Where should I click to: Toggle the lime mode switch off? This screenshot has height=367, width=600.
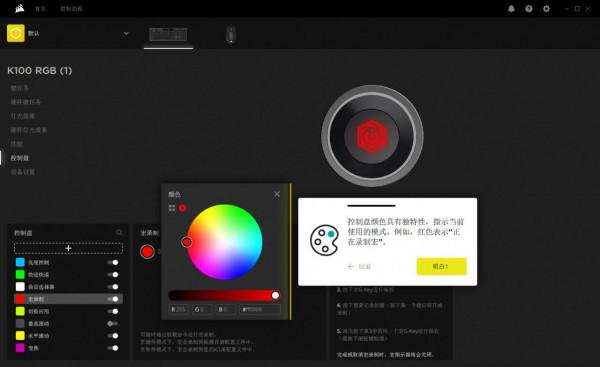[x=113, y=311]
